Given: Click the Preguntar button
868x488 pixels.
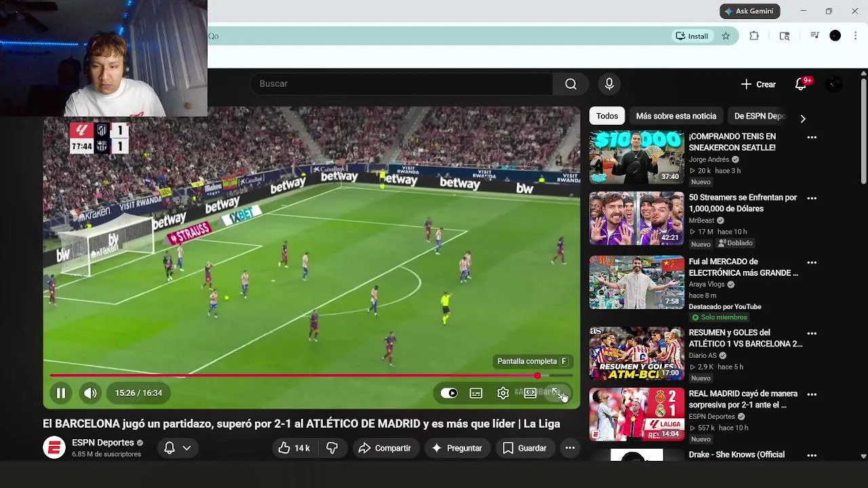Looking at the screenshot, I should 456,448.
